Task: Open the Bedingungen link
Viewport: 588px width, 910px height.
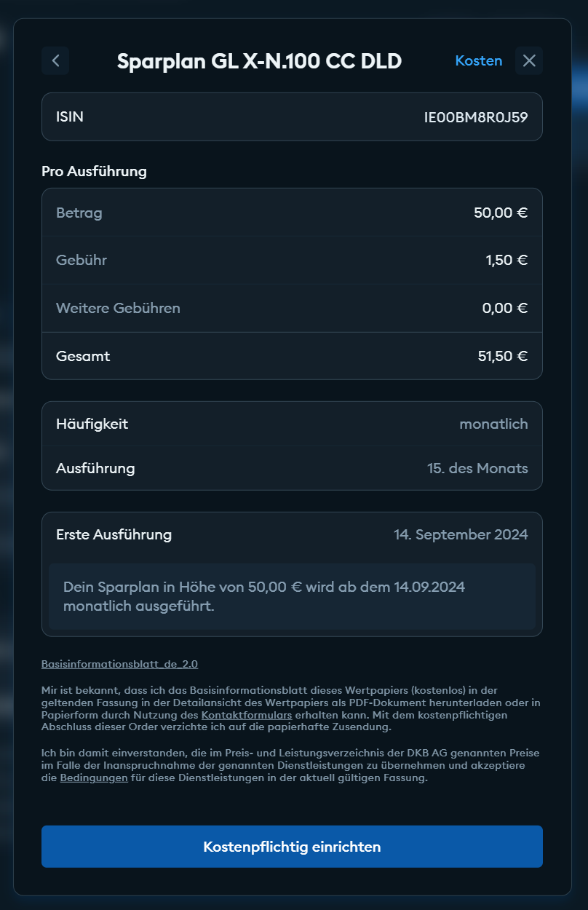Action: (94, 778)
